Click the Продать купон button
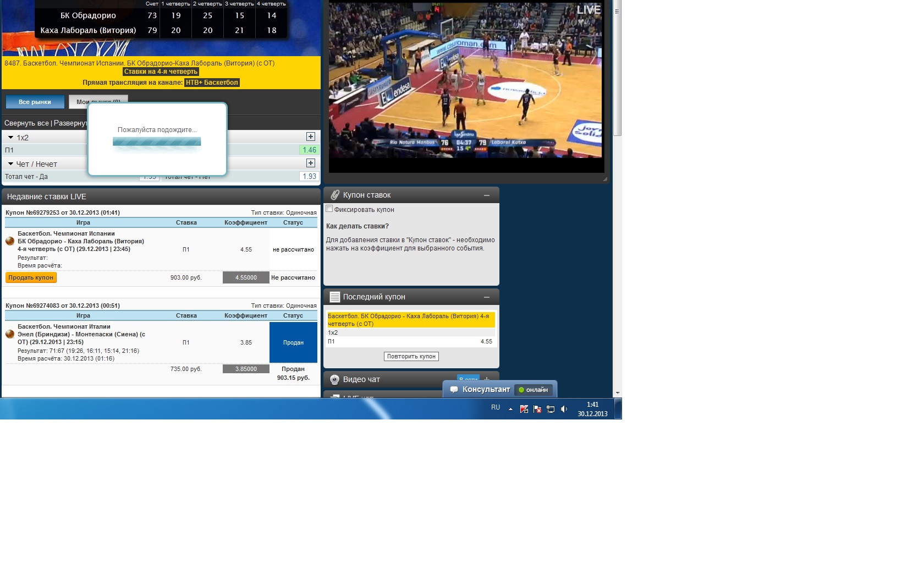 coord(31,277)
